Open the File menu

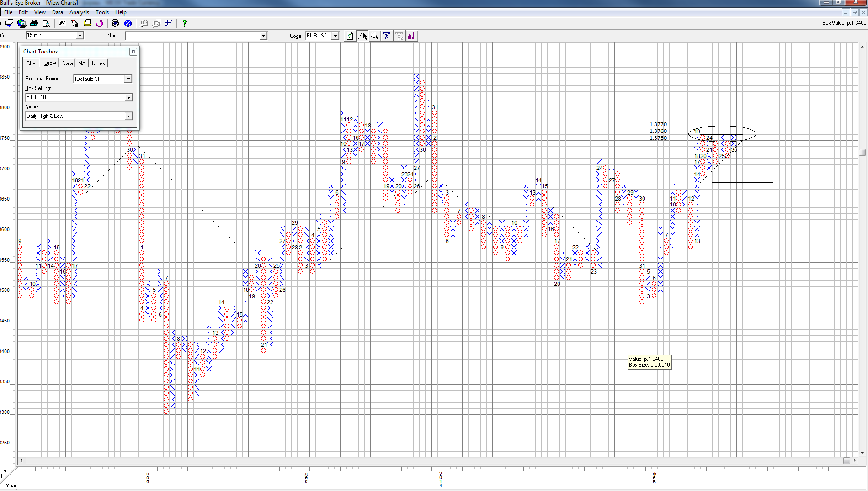8,12
